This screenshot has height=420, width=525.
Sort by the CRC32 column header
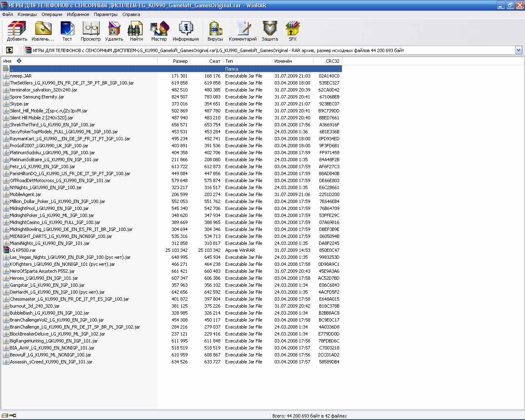point(327,61)
